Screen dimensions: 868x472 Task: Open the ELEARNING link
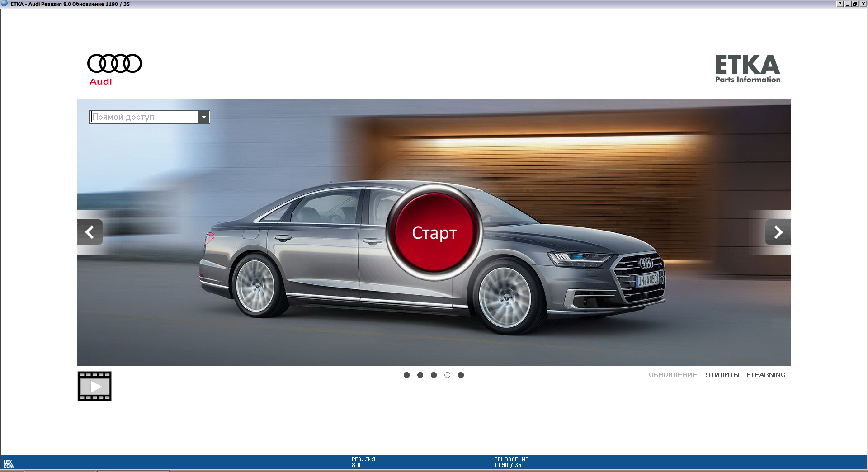click(x=766, y=375)
